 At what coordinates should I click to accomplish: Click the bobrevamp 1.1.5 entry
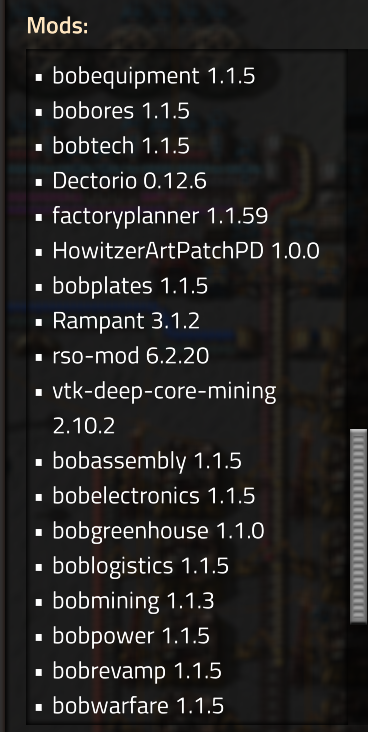(x=137, y=671)
